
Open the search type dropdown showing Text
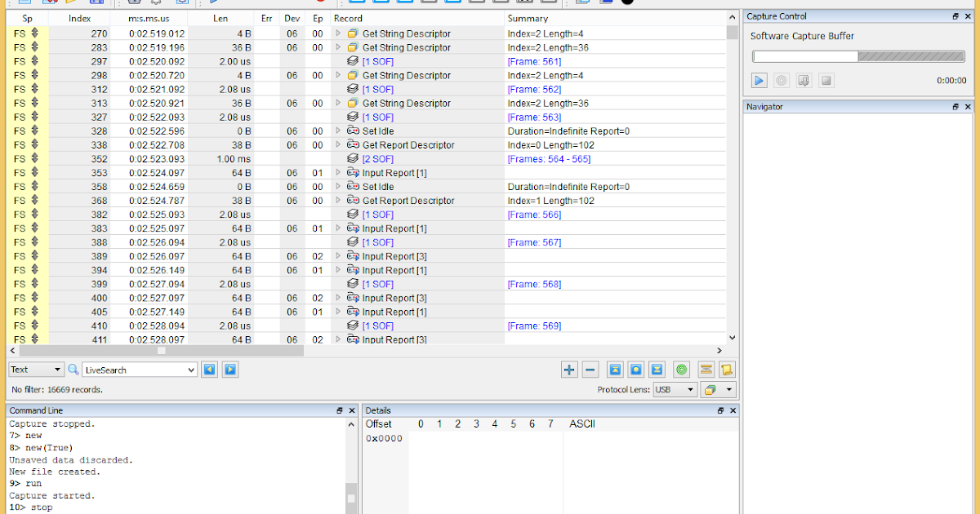point(36,370)
